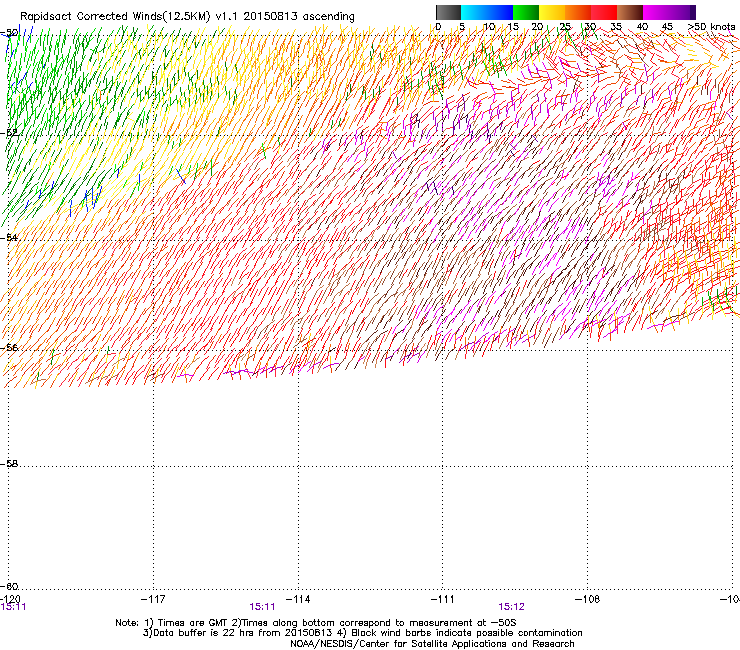Click the -120 longitude axis label
The width and height of the screenshot is (740, 650).
(x=10, y=599)
